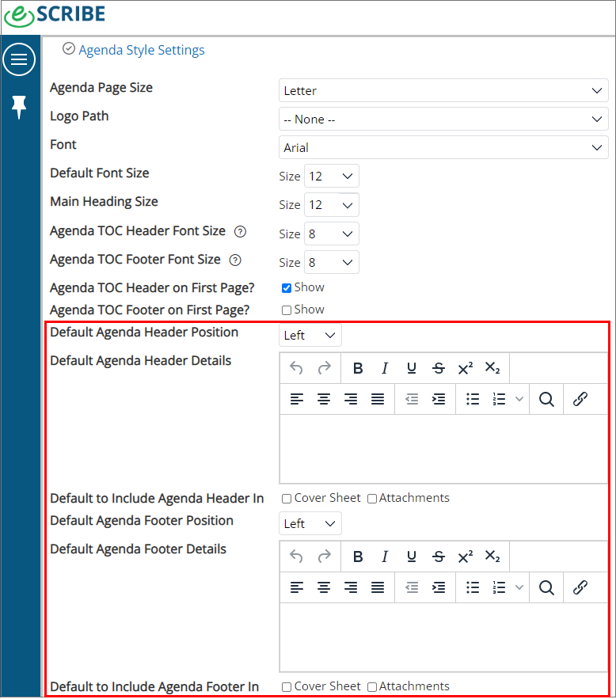Apply superscript in the Header Details editor
616x699 pixels.
click(466, 368)
